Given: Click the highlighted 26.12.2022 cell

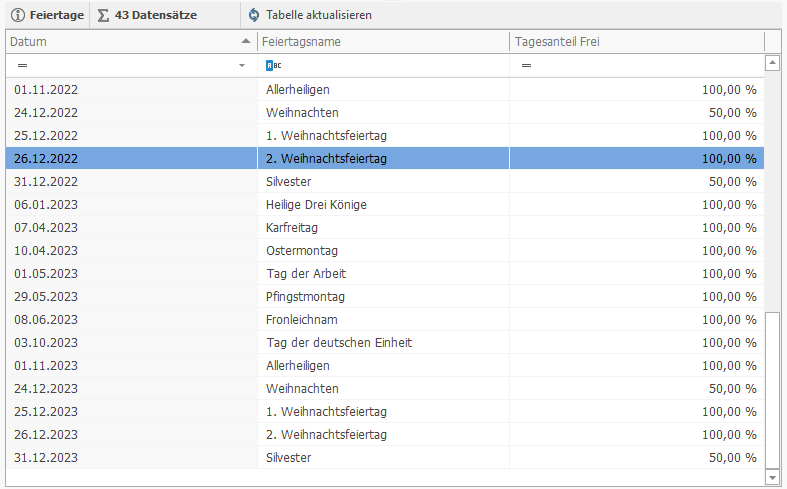Looking at the screenshot, I should pos(132,159).
